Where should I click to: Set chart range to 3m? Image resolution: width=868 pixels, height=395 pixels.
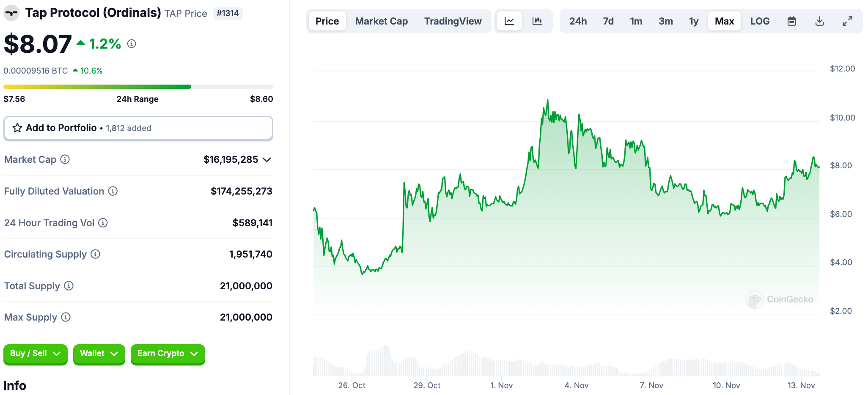point(666,21)
